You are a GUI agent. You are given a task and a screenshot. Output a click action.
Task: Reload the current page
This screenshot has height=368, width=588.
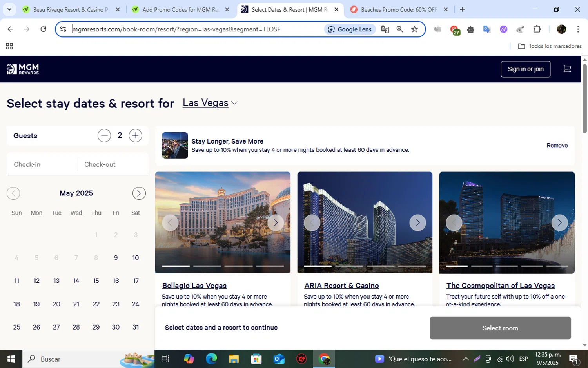[44, 29]
